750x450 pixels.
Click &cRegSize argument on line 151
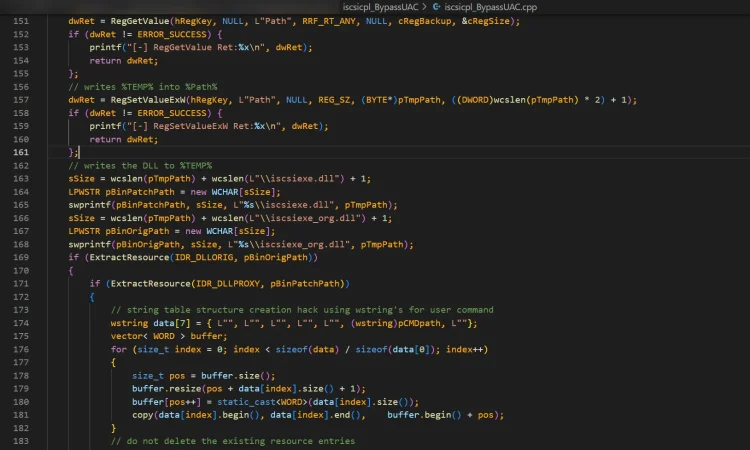point(485,21)
